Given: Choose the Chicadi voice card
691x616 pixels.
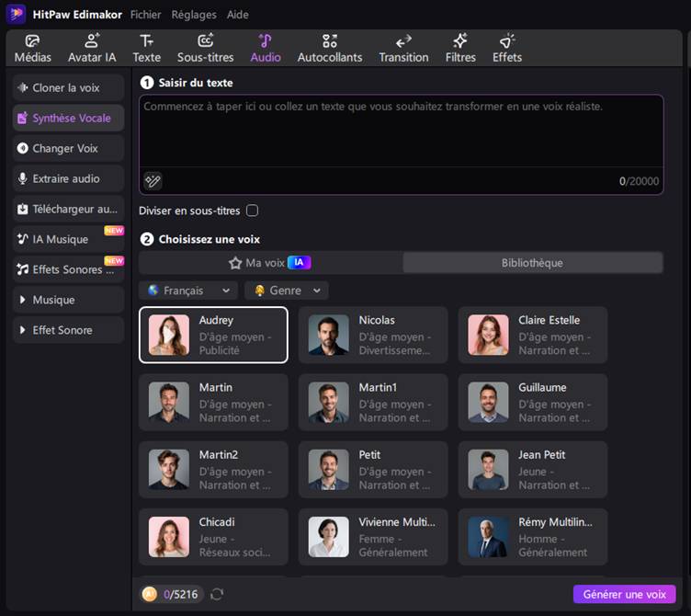Looking at the screenshot, I should tap(214, 537).
